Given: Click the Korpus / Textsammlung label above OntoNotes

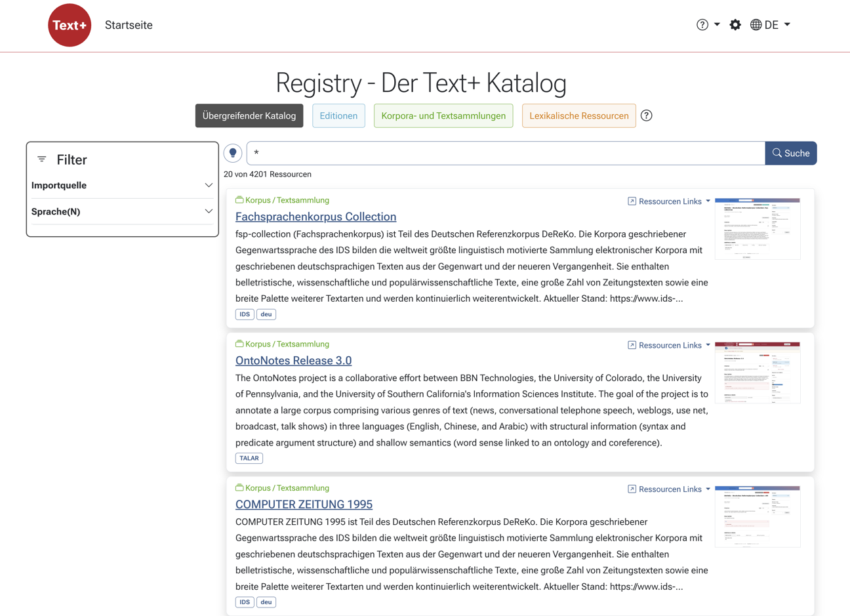Looking at the screenshot, I should tap(283, 344).
